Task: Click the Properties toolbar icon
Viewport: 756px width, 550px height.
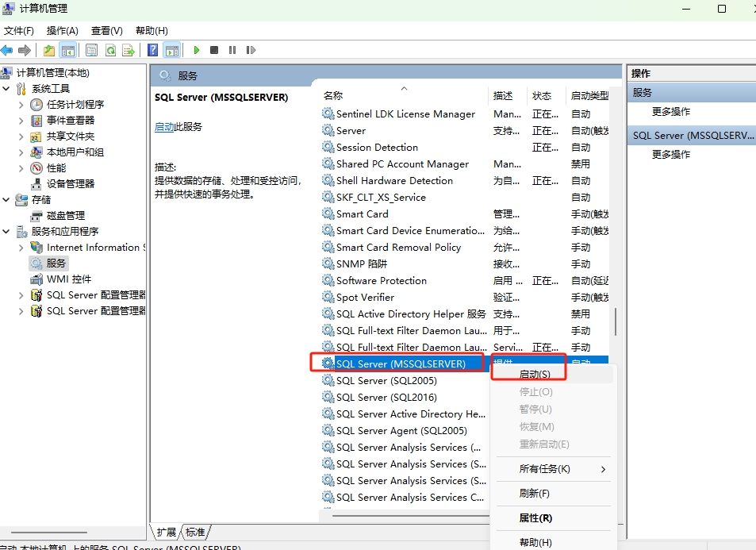Action: tap(91, 50)
